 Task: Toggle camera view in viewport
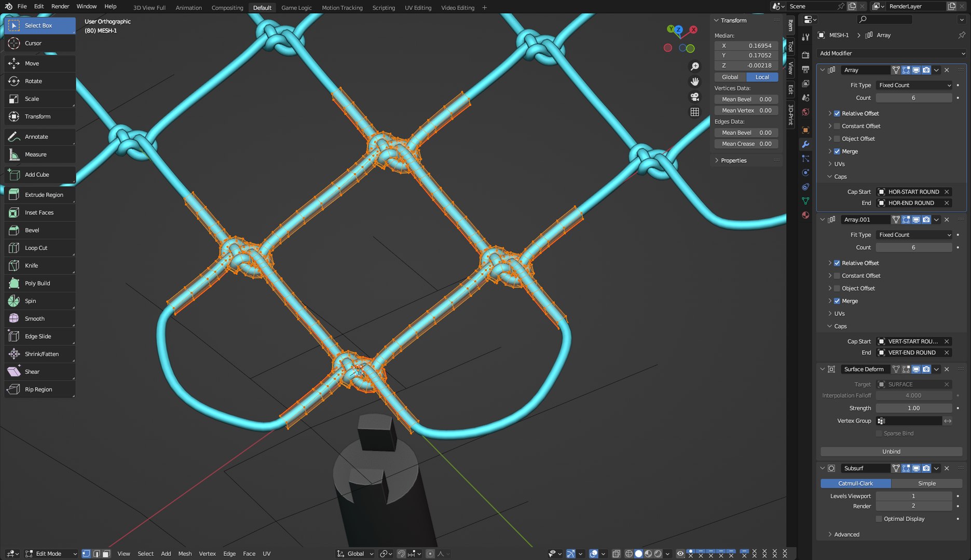point(694,97)
